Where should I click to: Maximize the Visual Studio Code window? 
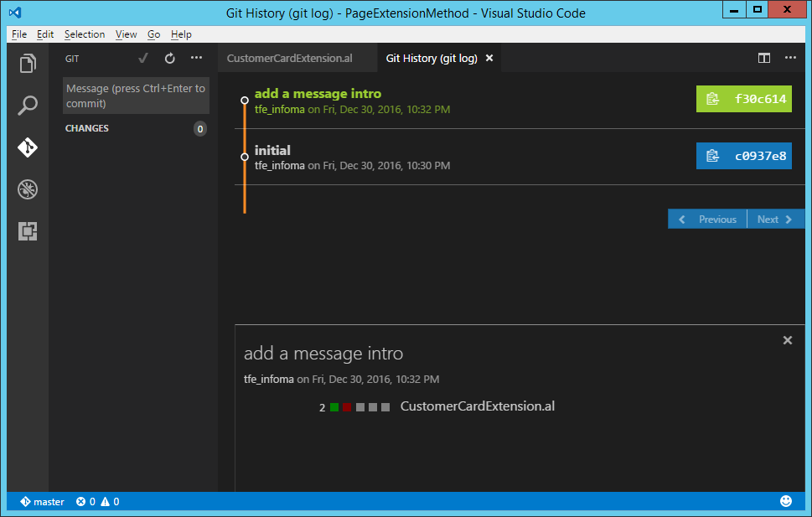(x=757, y=10)
